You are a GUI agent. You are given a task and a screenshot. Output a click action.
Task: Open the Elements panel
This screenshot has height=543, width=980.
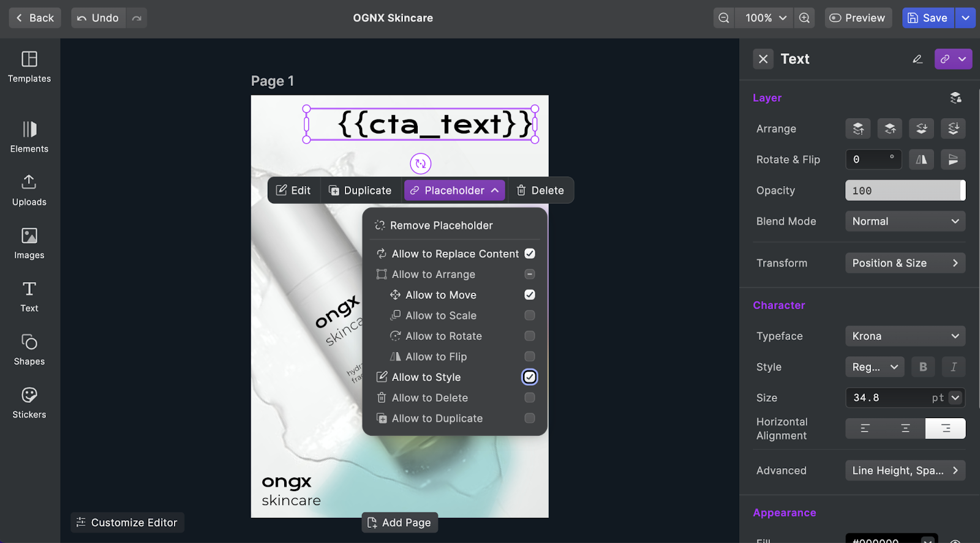(x=29, y=137)
